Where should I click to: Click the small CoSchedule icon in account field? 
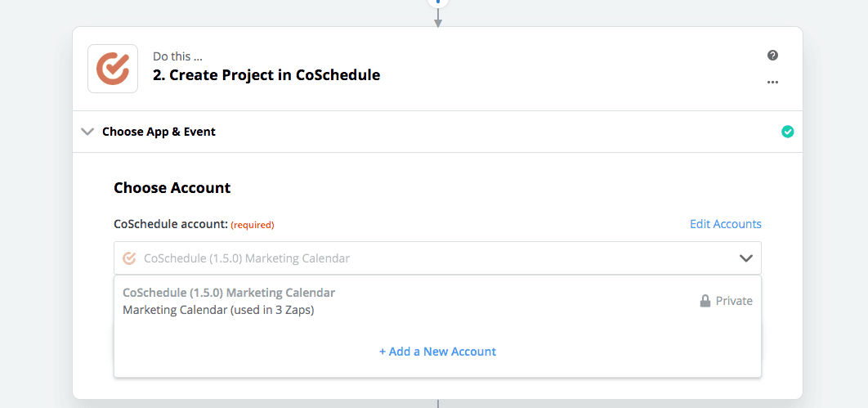click(129, 258)
